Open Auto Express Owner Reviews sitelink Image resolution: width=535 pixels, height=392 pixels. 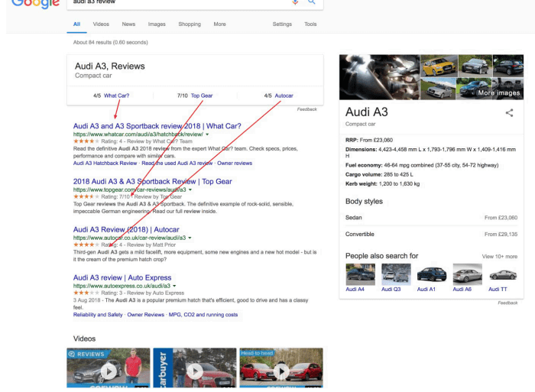(x=146, y=315)
